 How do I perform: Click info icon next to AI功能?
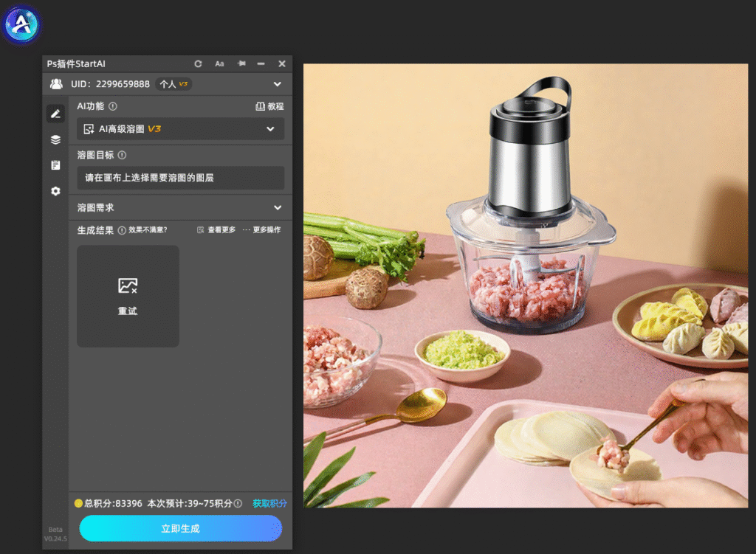pyautogui.click(x=113, y=106)
